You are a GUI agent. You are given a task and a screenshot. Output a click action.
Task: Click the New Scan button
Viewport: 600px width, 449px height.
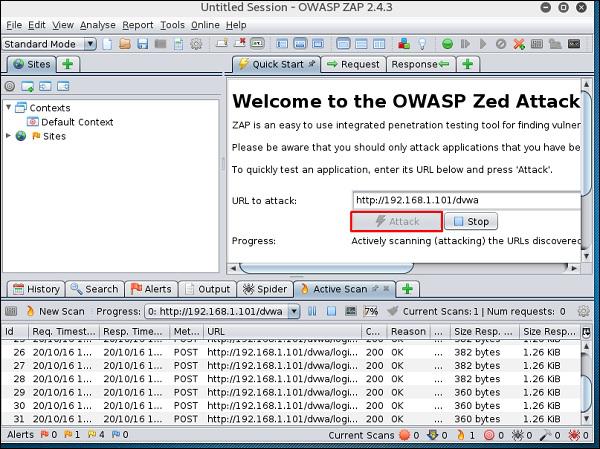pyautogui.click(x=55, y=311)
